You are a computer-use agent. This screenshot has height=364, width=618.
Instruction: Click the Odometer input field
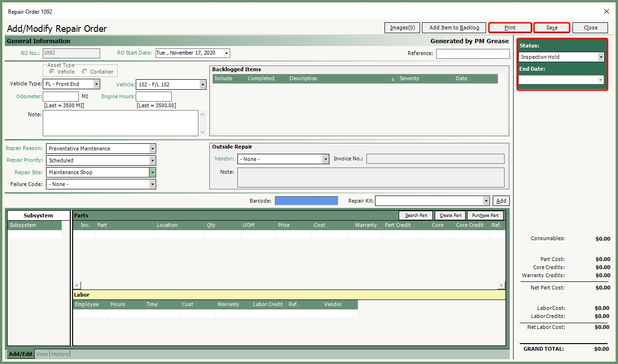pos(61,97)
